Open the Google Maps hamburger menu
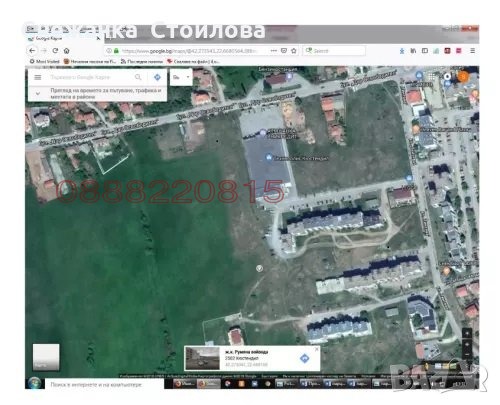 (x=38, y=77)
